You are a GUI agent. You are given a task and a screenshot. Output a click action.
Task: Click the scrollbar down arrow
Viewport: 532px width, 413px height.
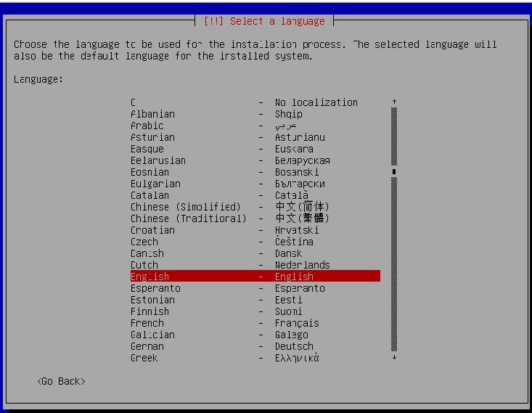click(394, 357)
